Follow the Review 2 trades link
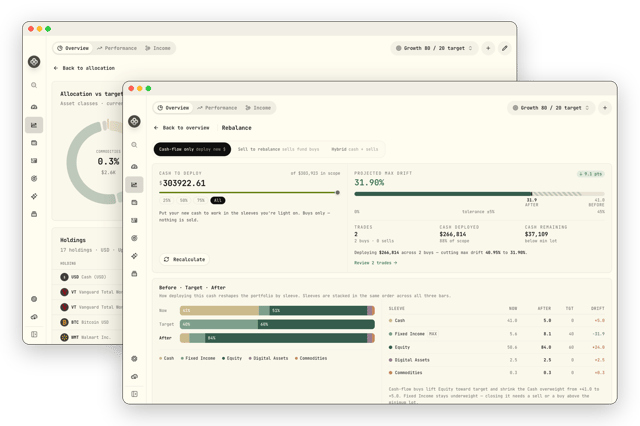Viewport: 640px width, 426px height. [x=376, y=263]
